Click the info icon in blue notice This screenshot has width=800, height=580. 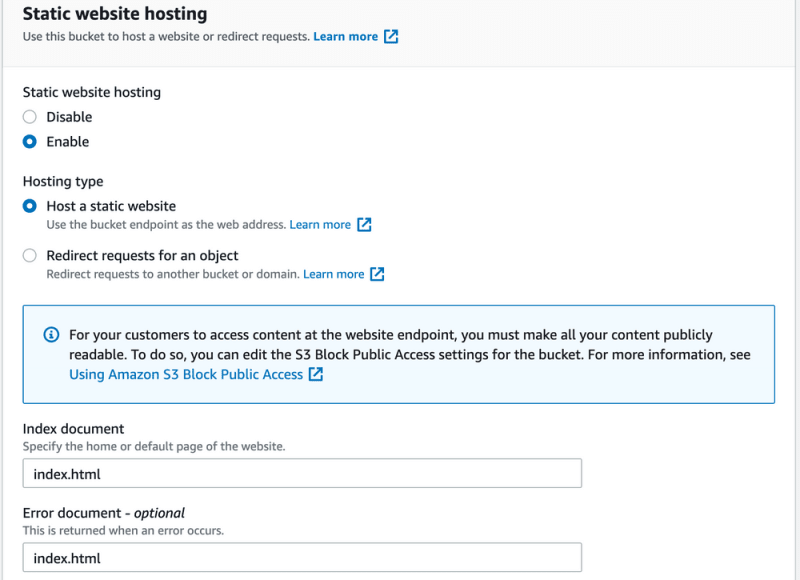[x=51, y=335]
